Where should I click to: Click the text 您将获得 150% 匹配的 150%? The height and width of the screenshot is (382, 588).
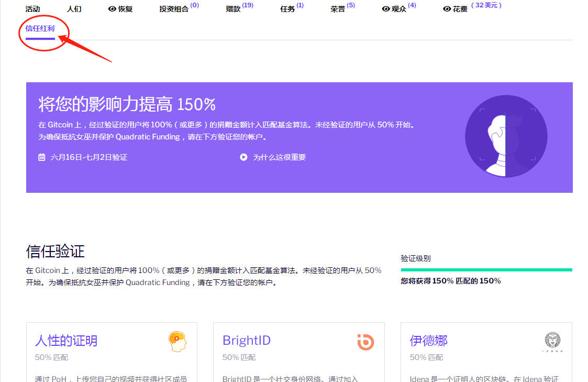coord(451,281)
